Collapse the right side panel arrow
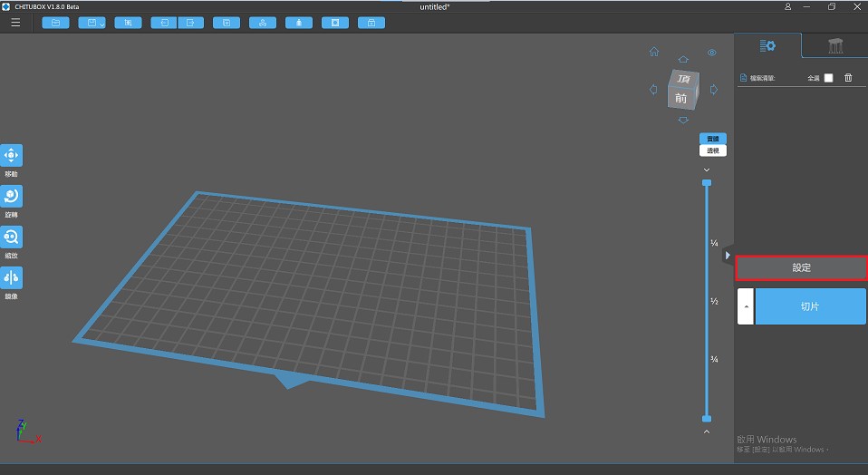Screen dimensions: 868x475 [x=728, y=256]
